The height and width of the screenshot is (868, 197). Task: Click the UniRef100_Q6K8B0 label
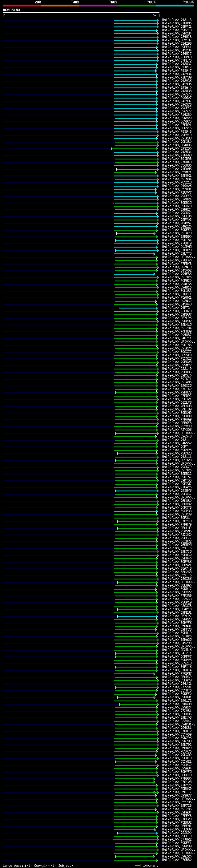(x=177, y=501)
